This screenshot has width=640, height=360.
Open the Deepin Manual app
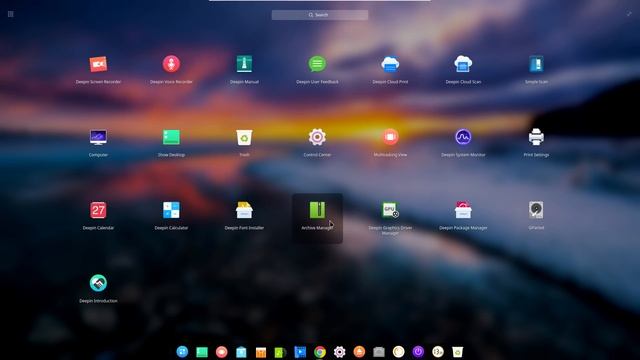click(244, 64)
